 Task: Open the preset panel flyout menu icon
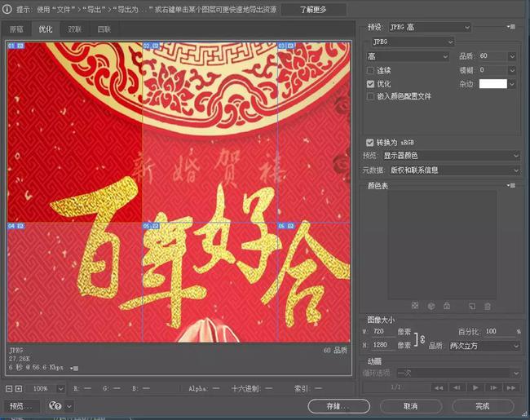(511, 26)
